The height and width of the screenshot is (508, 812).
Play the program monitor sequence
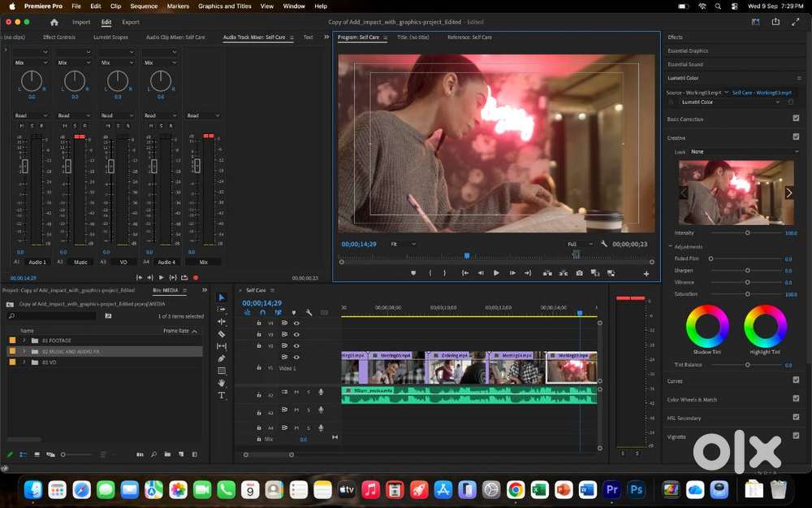(x=496, y=272)
